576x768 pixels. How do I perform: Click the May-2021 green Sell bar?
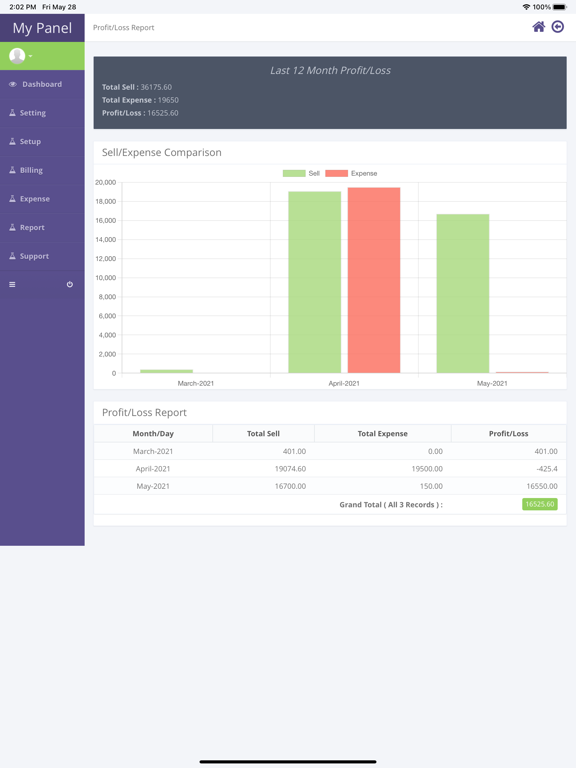click(463, 293)
